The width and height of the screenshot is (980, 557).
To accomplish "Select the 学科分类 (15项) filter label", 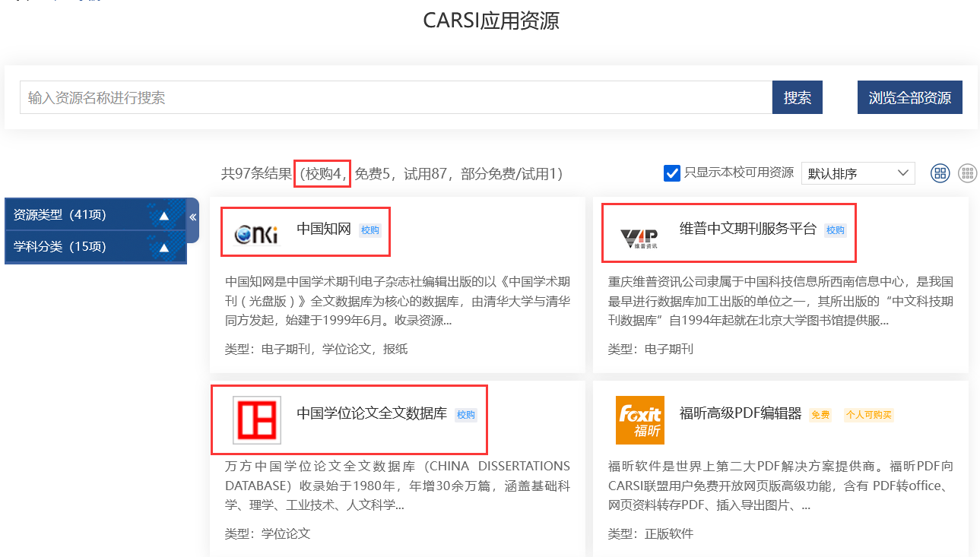I will click(x=60, y=247).
